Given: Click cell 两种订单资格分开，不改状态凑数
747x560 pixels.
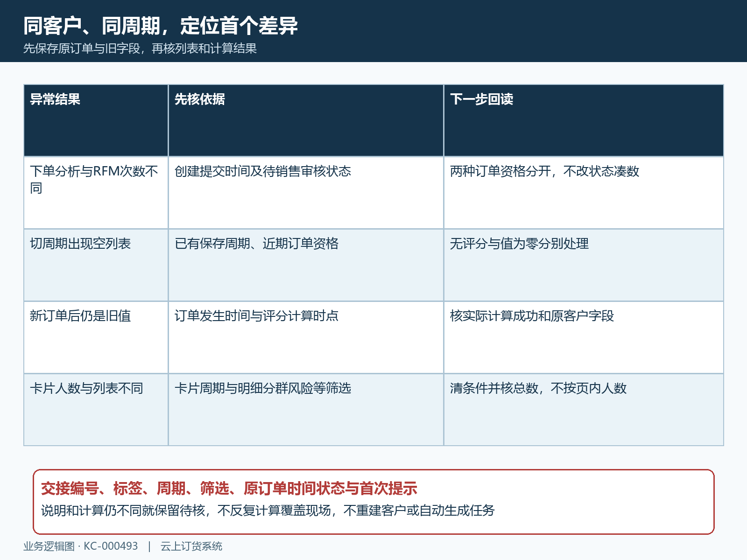Looking at the screenshot, I should [x=584, y=193].
